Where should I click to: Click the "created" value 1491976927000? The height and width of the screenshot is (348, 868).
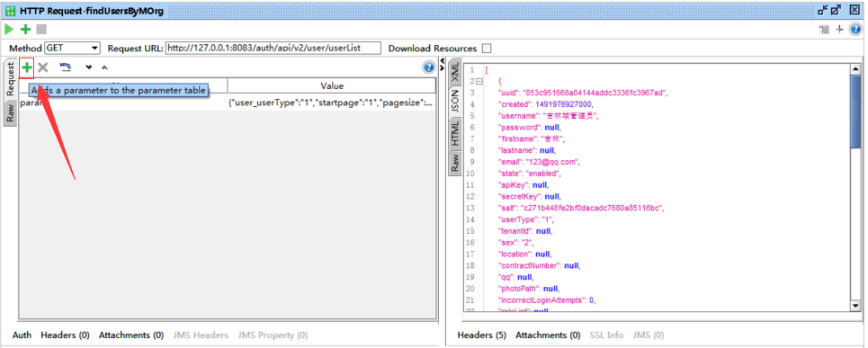564,104
